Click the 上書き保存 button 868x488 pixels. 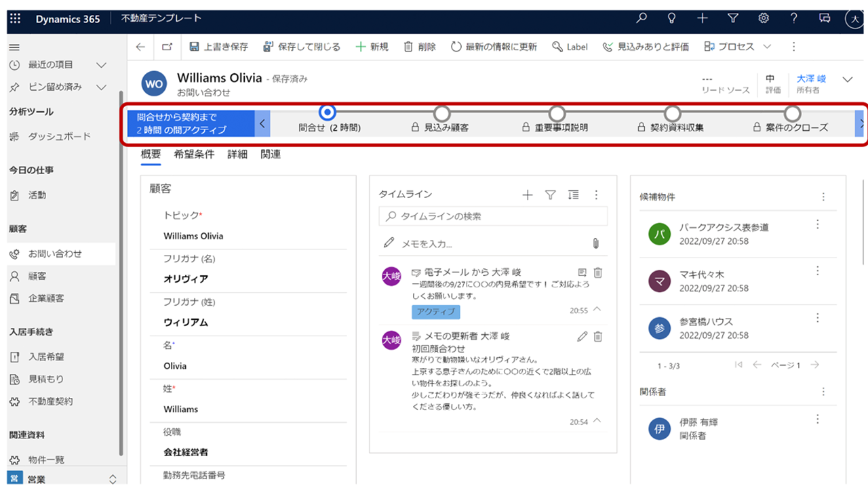point(218,47)
